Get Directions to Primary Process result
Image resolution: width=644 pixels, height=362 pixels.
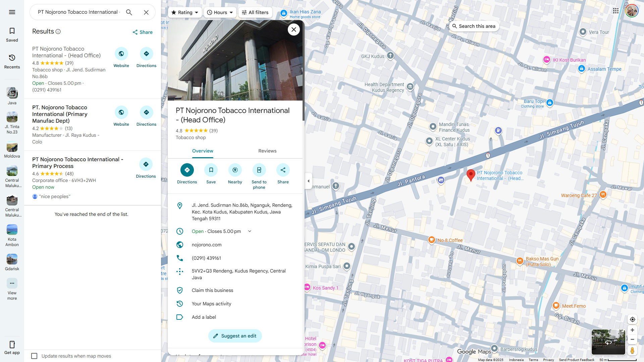146,168
